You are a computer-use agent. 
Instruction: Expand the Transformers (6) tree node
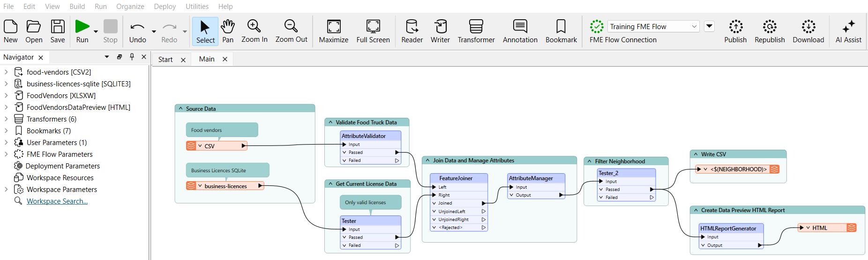pos(6,119)
